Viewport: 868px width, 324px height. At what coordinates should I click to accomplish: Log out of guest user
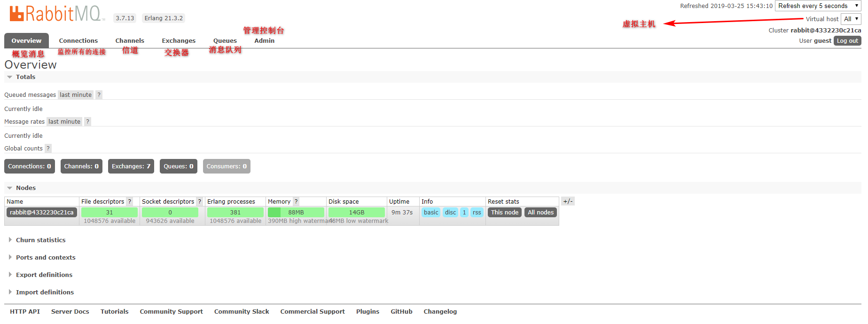pos(847,41)
